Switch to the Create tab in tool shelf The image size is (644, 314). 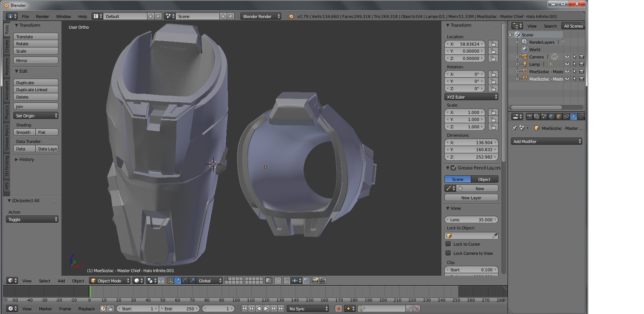7,46
